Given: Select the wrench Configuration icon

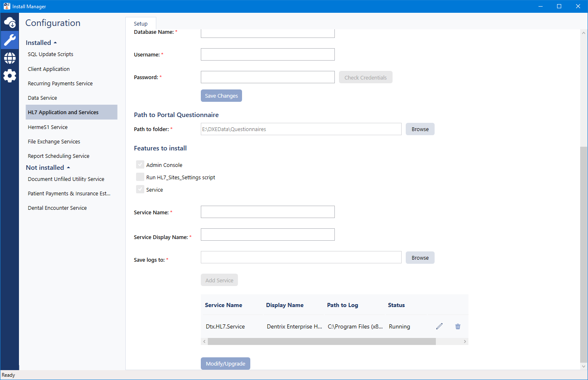Looking at the screenshot, I should 10,40.
